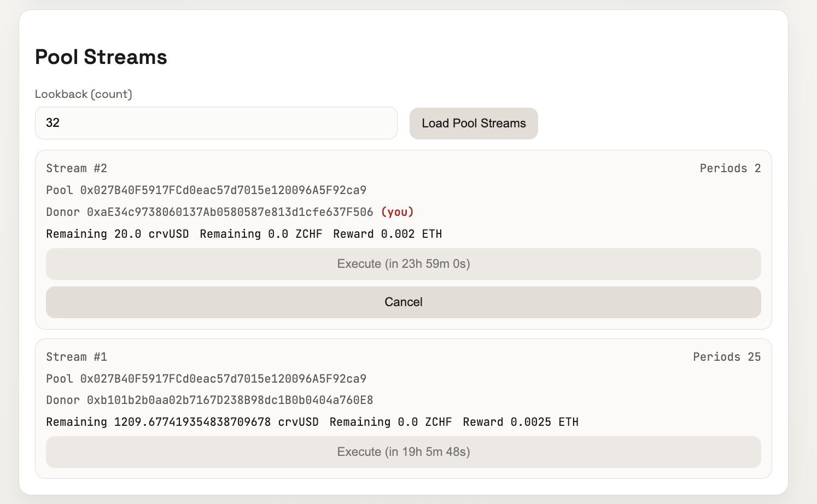Click the Pool Streams heading

[101, 57]
